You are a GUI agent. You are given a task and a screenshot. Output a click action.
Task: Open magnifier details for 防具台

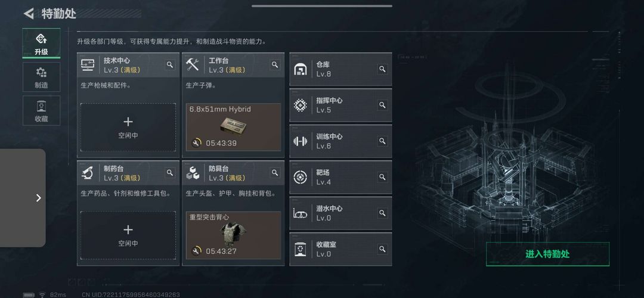(275, 173)
